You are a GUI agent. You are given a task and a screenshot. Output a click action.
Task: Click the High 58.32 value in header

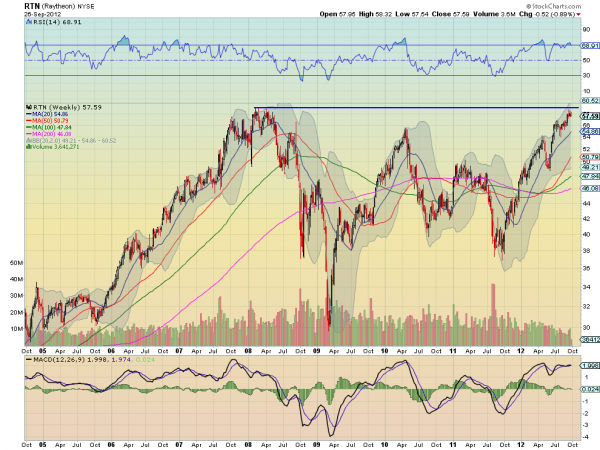point(375,14)
